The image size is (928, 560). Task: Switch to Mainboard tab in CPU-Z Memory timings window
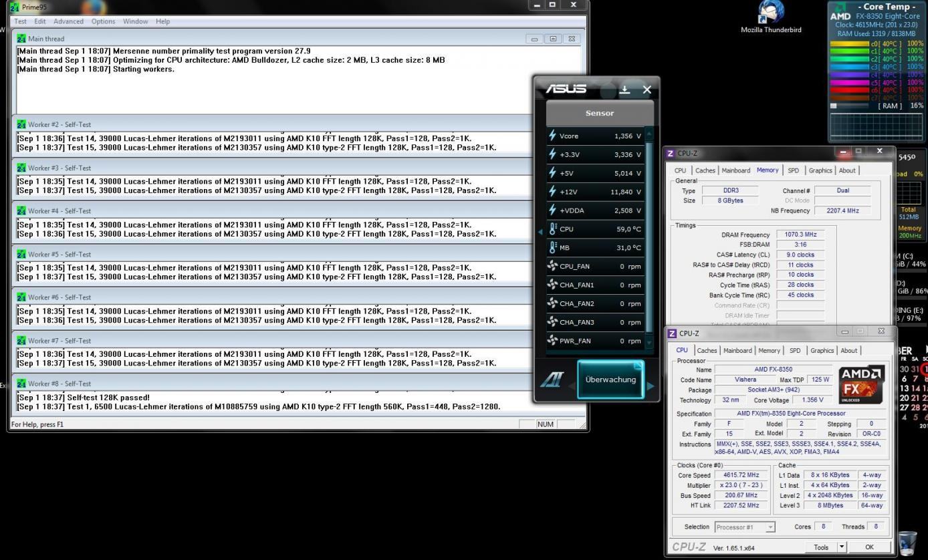point(736,170)
